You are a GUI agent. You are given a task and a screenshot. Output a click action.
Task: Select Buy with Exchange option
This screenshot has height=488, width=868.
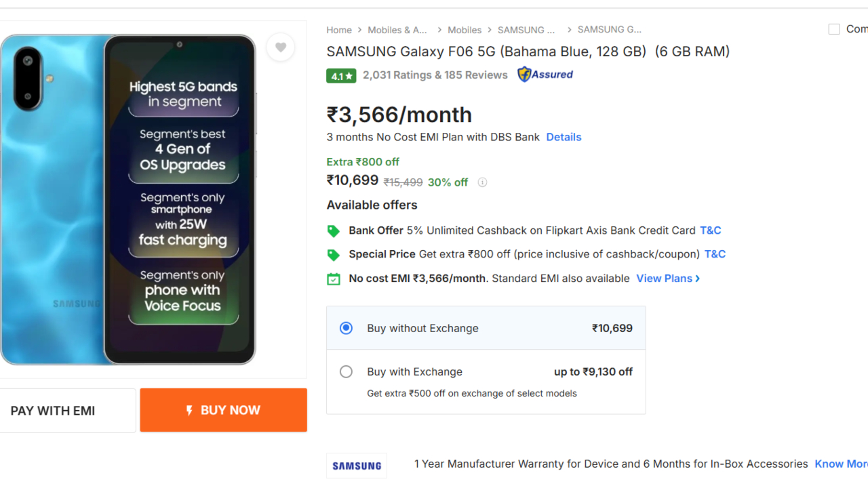(x=347, y=371)
